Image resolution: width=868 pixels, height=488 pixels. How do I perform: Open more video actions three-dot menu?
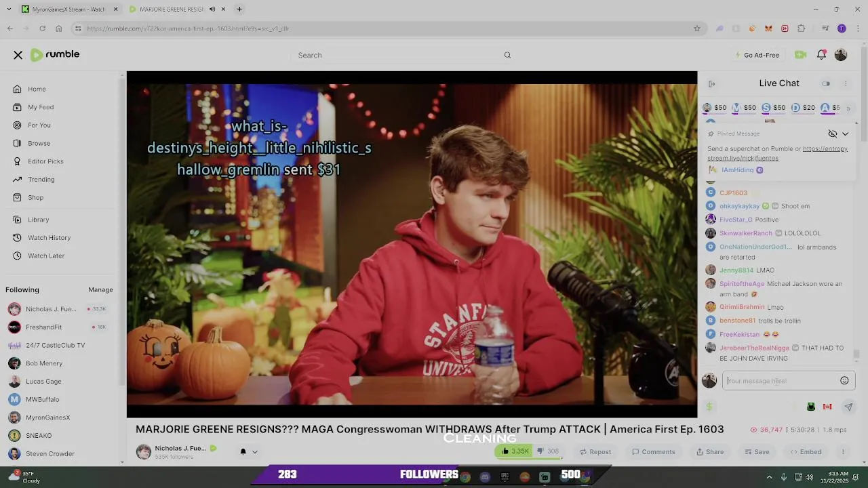point(843,452)
